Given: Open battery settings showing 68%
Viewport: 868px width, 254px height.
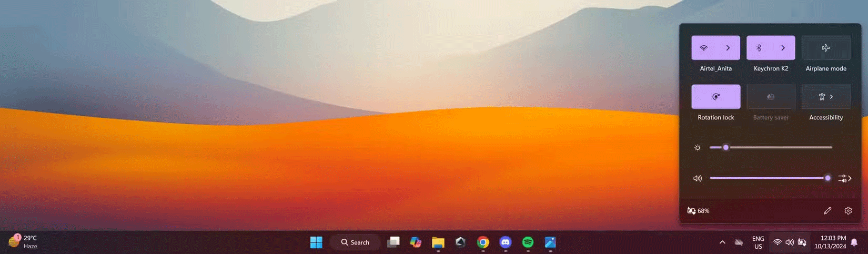Looking at the screenshot, I should point(698,211).
